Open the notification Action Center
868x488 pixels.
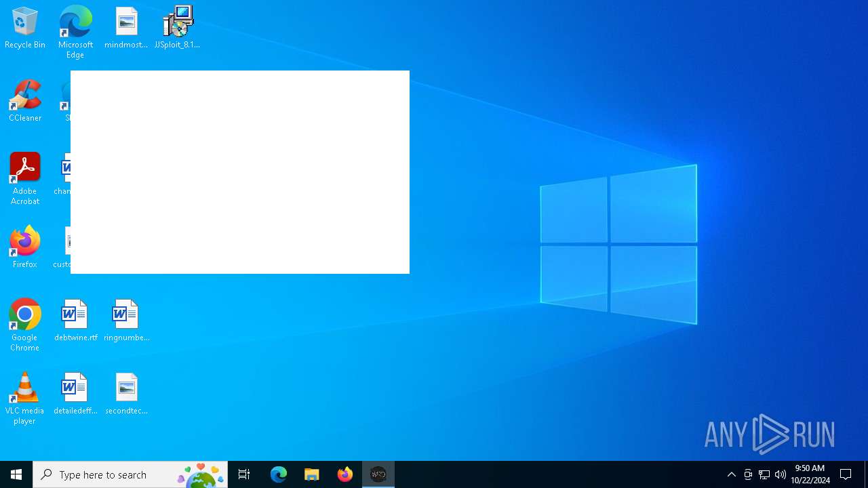pos(846,474)
